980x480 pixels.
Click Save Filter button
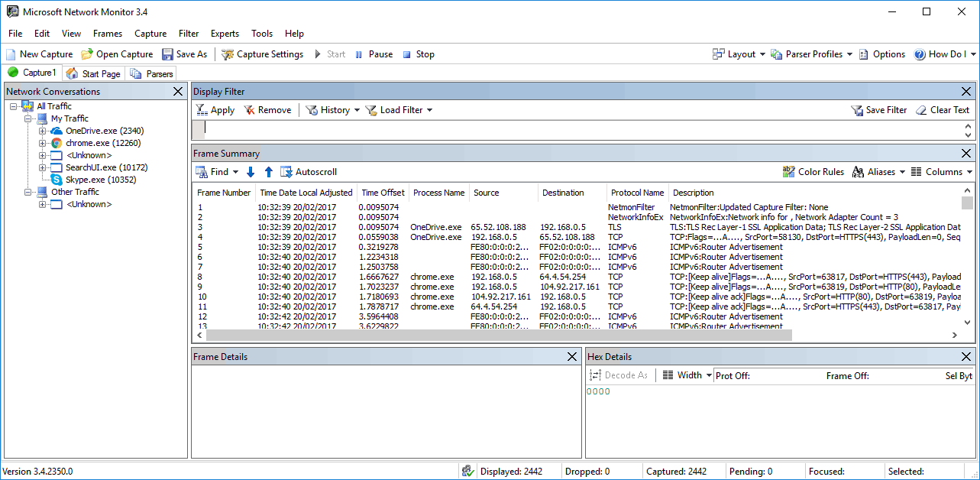tap(879, 110)
